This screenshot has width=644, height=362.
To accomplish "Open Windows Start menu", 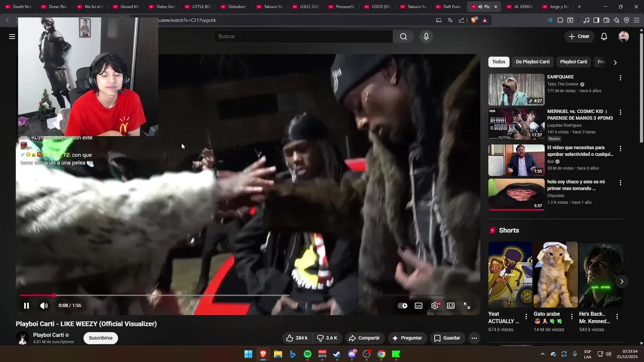I will (x=248, y=354).
